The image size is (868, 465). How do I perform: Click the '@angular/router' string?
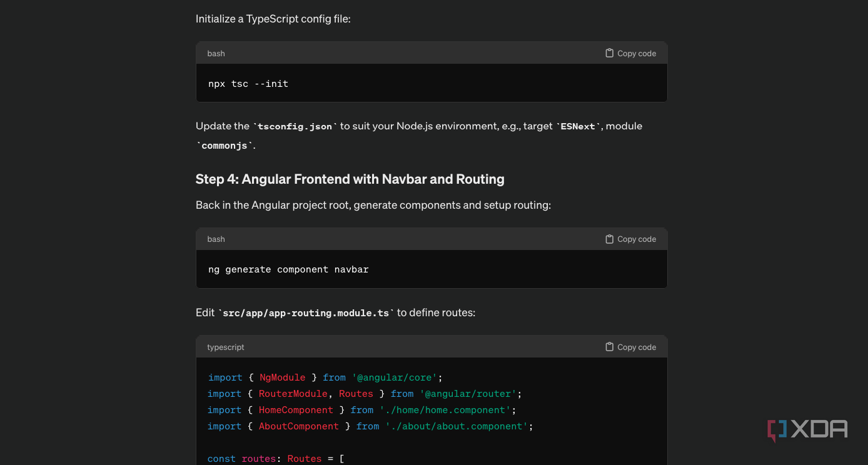tap(468, 394)
